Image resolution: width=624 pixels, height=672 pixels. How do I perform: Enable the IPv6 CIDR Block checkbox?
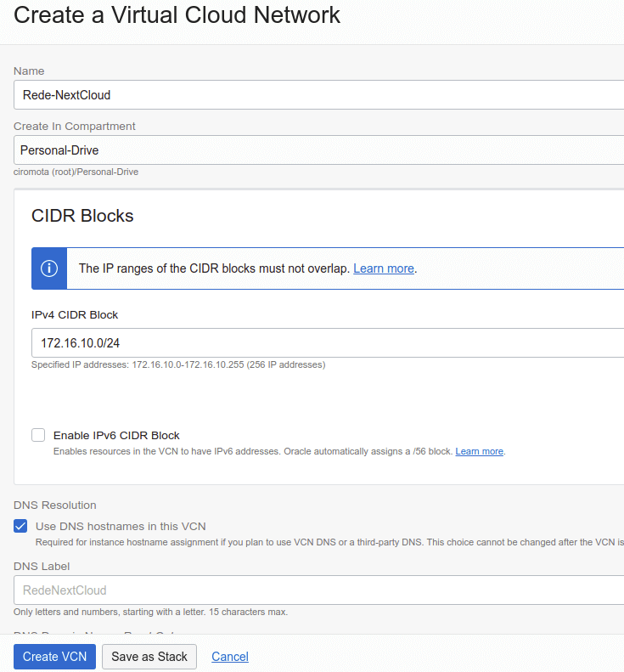38,435
